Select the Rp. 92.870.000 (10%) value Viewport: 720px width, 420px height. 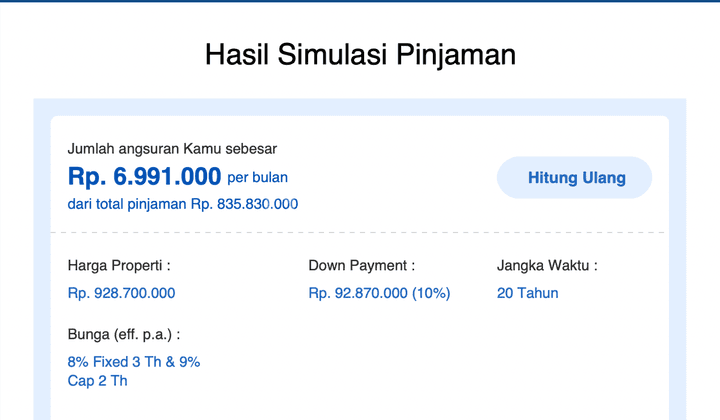click(x=379, y=293)
